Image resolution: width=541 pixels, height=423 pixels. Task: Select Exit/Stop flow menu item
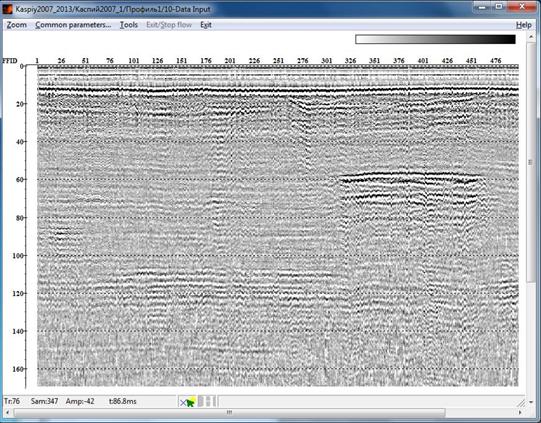169,25
